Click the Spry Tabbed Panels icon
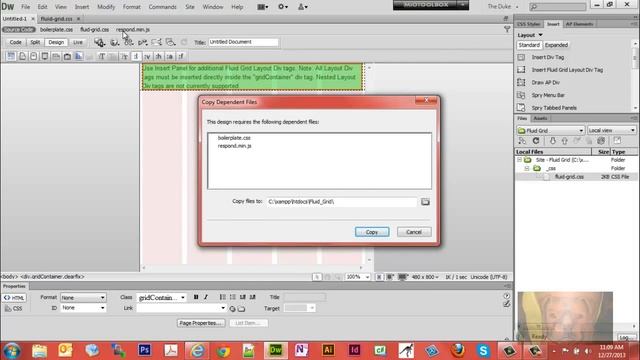The width and height of the screenshot is (640, 360). [521, 108]
